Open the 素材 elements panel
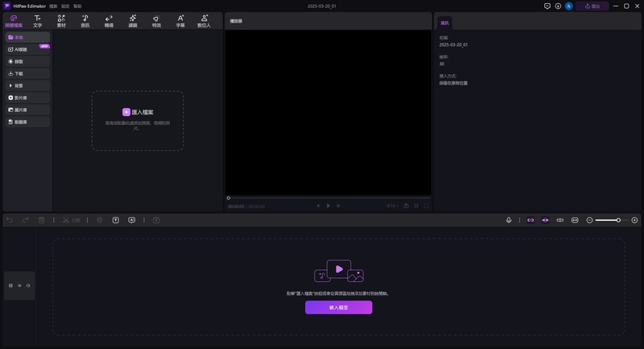Viewport: 644px width, 349px height. point(61,21)
